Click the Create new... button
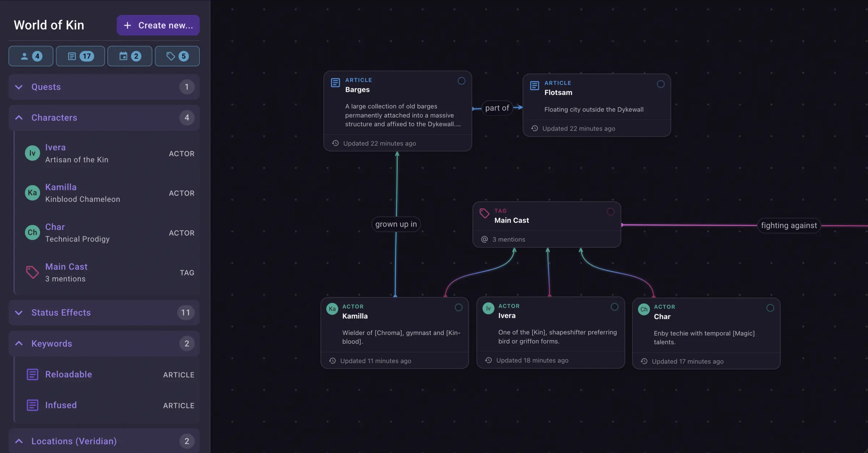The width and height of the screenshot is (868, 453). pos(158,25)
